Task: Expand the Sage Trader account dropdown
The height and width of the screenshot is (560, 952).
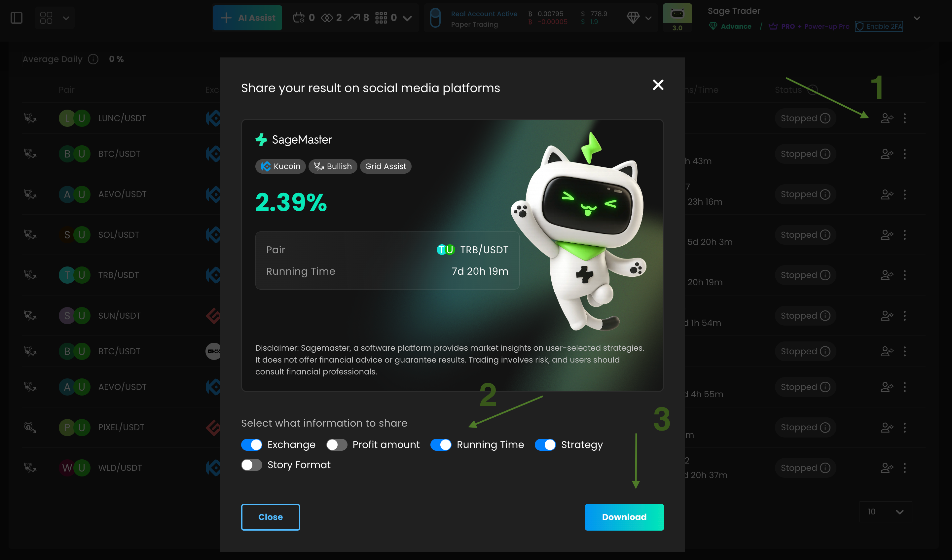Action: coord(917,18)
